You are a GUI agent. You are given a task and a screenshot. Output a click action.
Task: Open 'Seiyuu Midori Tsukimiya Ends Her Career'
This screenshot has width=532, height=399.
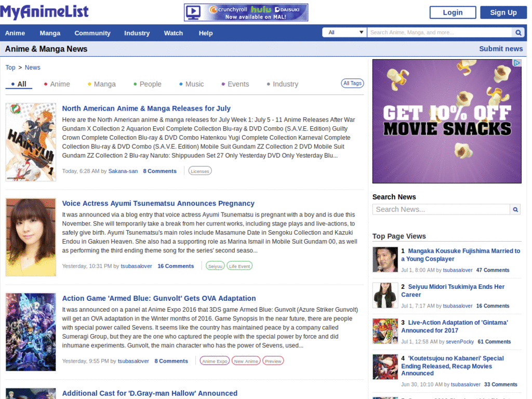coord(453,291)
